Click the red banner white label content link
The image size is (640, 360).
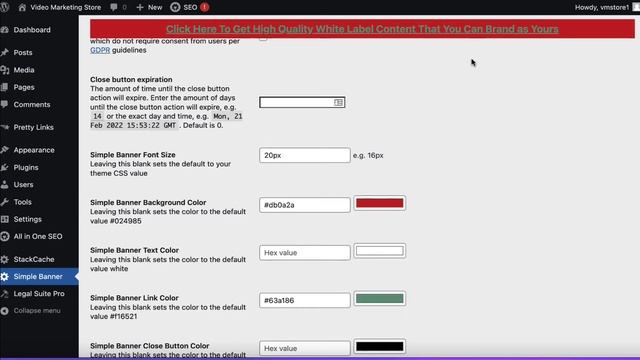click(362, 29)
